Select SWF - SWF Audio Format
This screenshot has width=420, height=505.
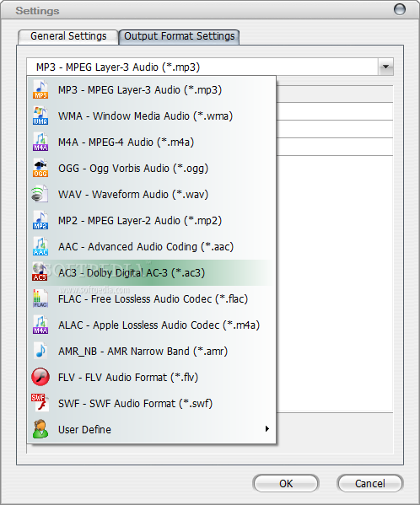point(151,403)
